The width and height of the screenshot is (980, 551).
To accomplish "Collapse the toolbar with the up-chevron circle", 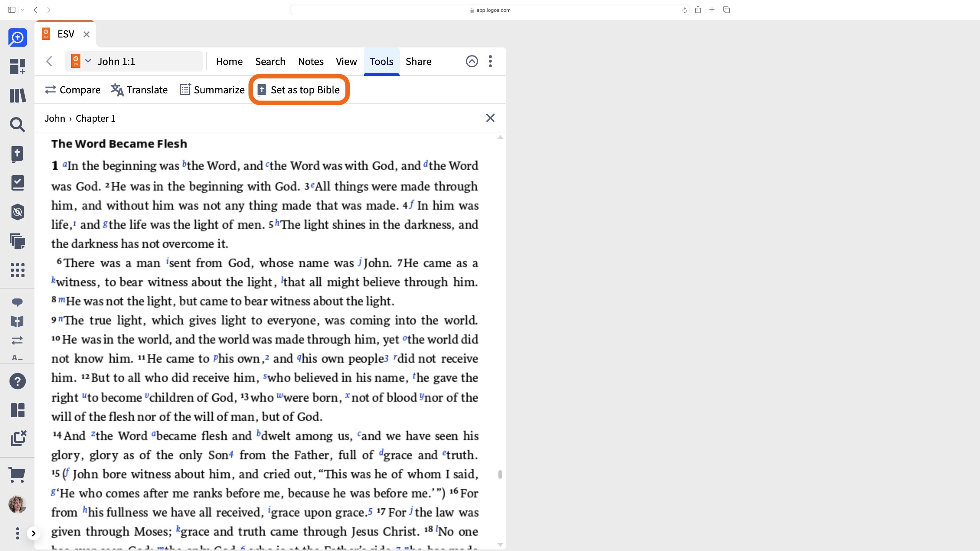I will click(x=472, y=61).
